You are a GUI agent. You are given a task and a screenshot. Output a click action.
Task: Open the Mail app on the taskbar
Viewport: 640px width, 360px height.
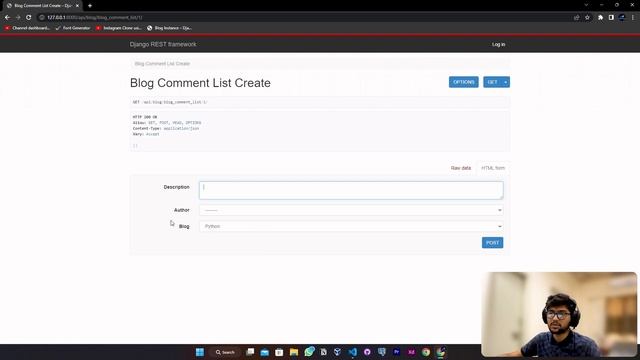click(x=264, y=352)
